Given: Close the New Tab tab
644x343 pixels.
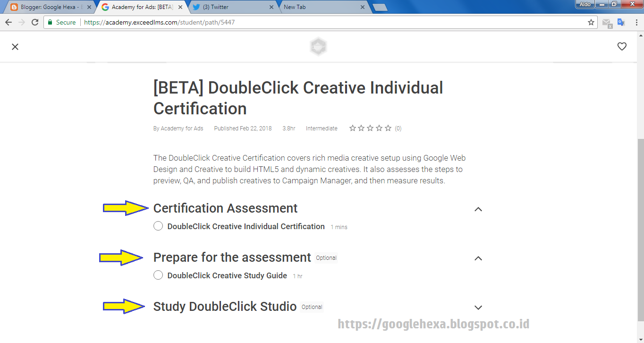Looking at the screenshot, I should tap(362, 7).
